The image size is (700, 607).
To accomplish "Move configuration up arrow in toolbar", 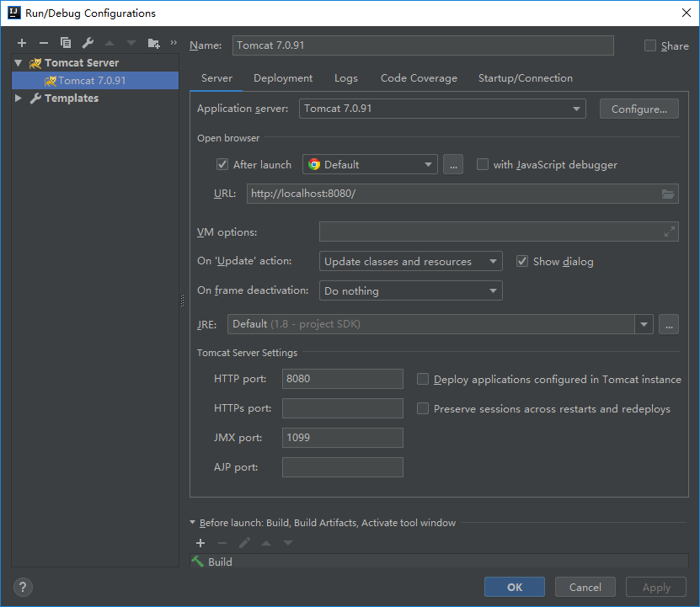I will click(x=110, y=43).
